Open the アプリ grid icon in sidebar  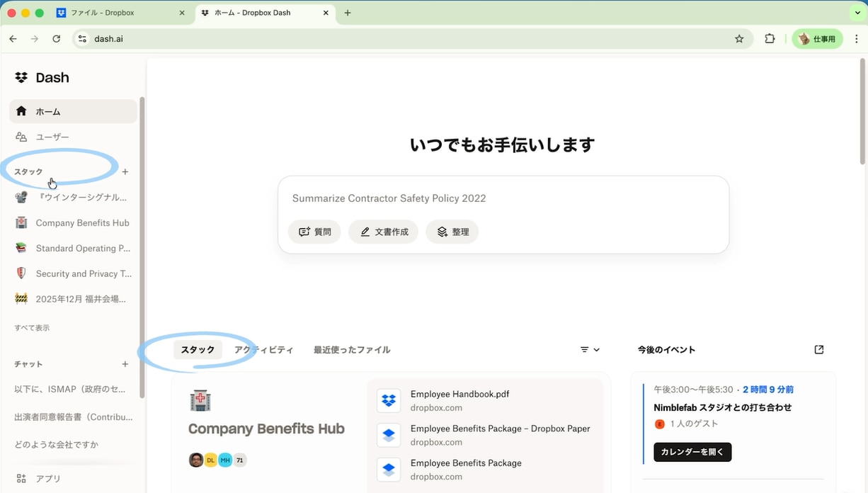click(x=21, y=479)
